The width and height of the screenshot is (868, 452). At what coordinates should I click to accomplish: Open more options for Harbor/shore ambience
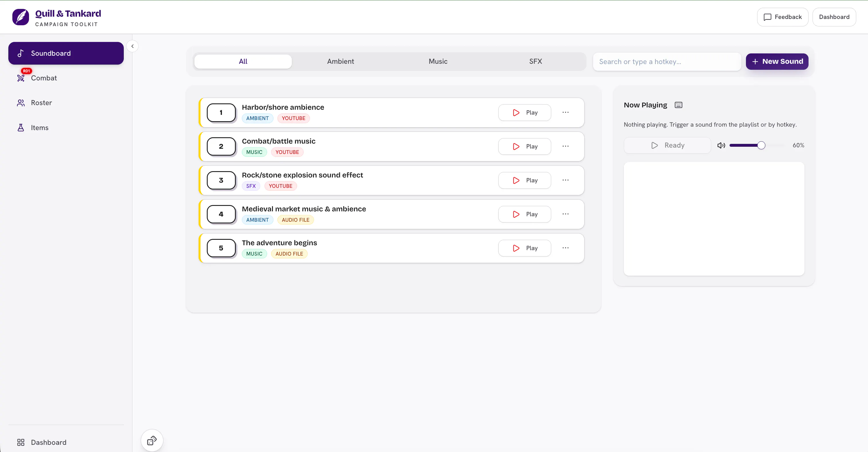pyautogui.click(x=566, y=113)
